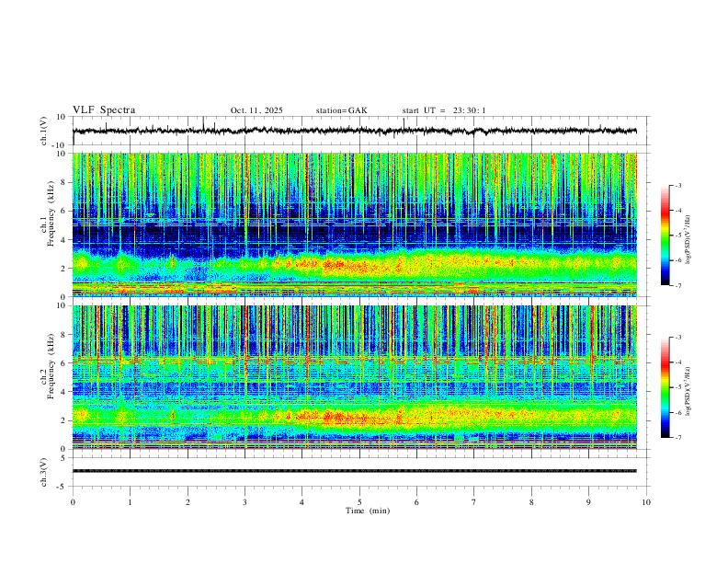The width and height of the screenshot is (728, 563).
Task: Click time axis tick label "1"
Action: [x=130, y=502]
